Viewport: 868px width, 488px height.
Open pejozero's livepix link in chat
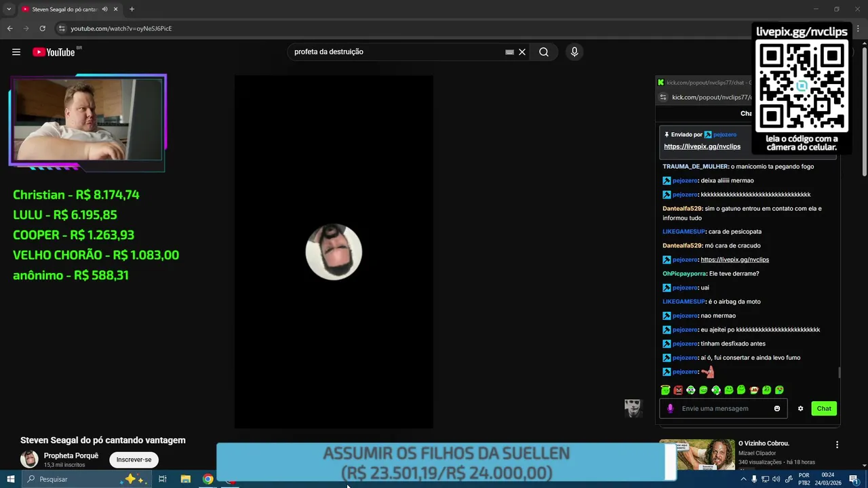(734, 260)
